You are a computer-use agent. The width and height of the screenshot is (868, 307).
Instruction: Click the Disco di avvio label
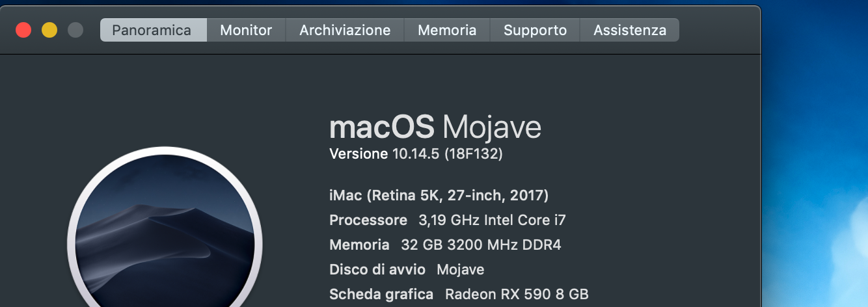(377, 270)
